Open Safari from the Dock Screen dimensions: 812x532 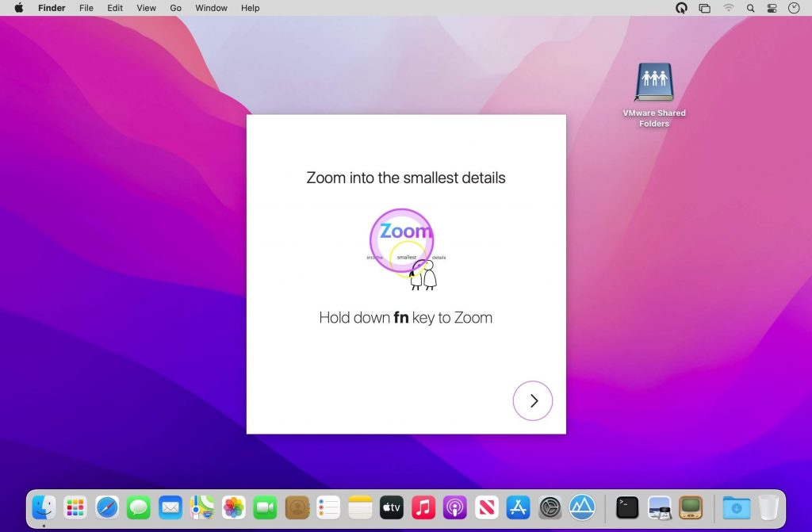pyautogui.click(x=107, y=507)
